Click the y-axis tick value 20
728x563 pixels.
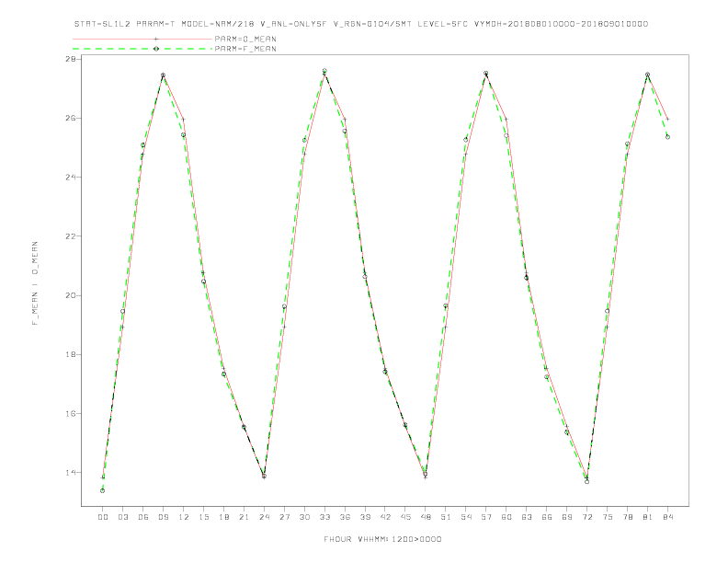(71, 295)
